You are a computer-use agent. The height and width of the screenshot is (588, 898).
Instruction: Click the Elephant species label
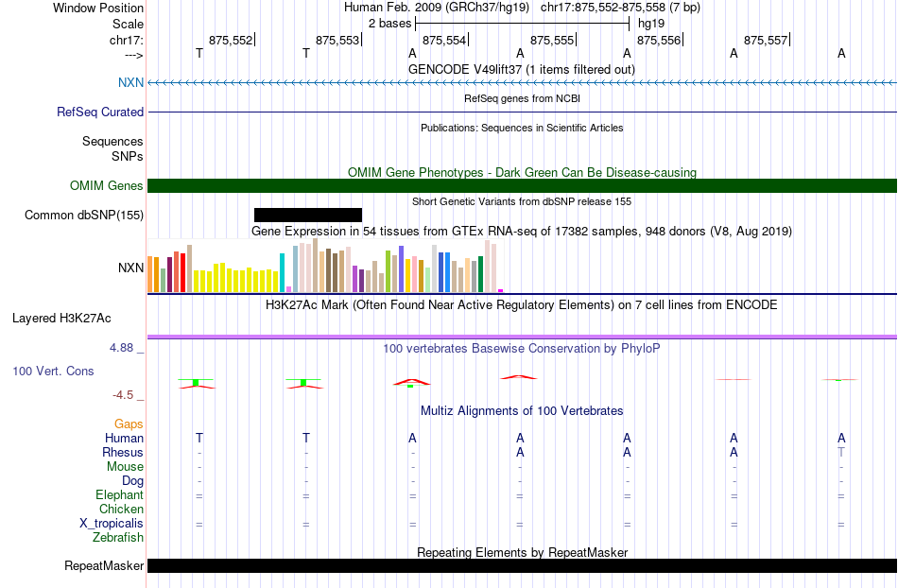119,494
